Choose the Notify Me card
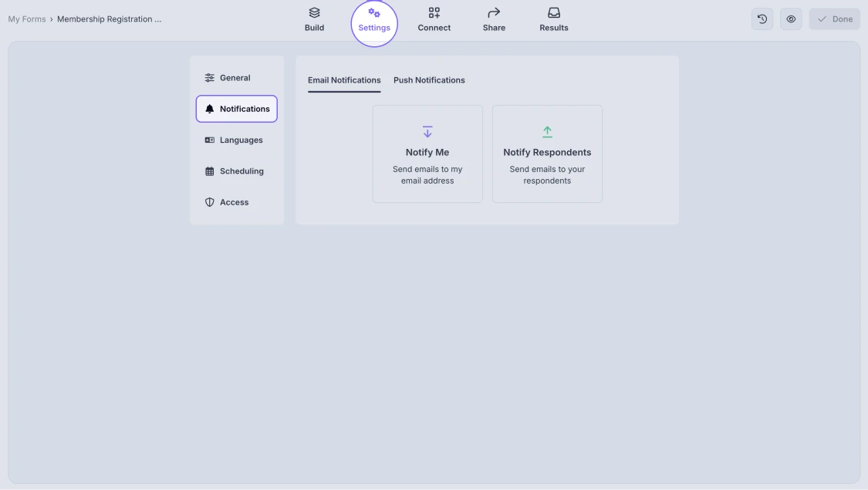 [x=427, y=154]
